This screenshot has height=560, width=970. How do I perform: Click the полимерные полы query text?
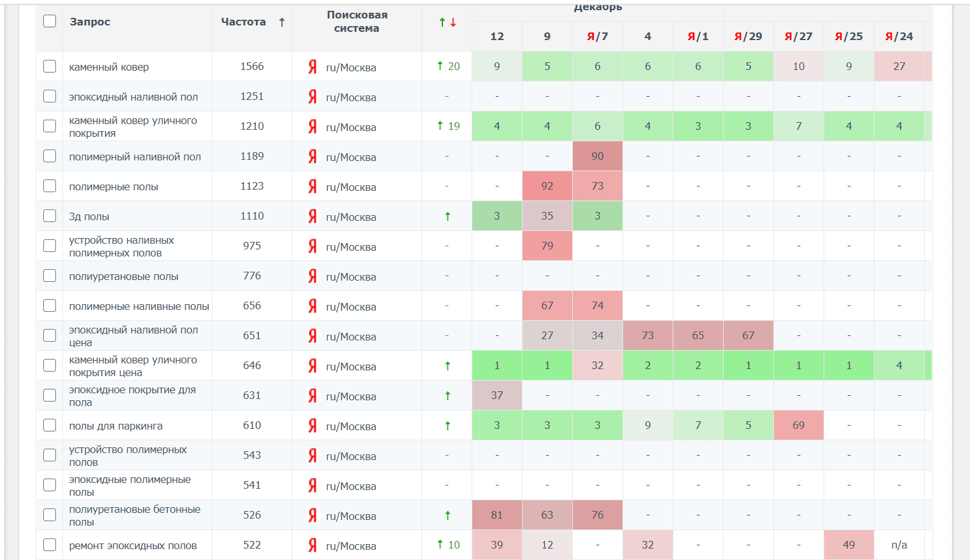113,187
